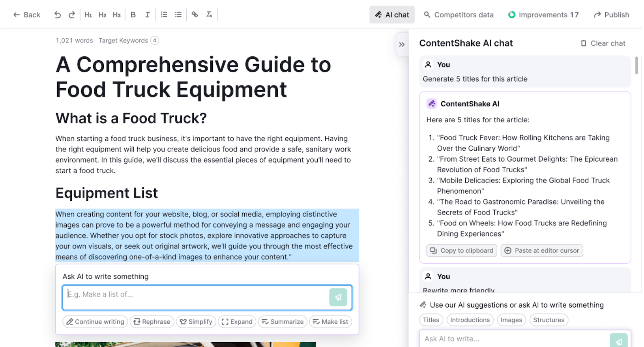644x347 pixels.
Task: Toggle bold formatting
Action: point(133,15)
